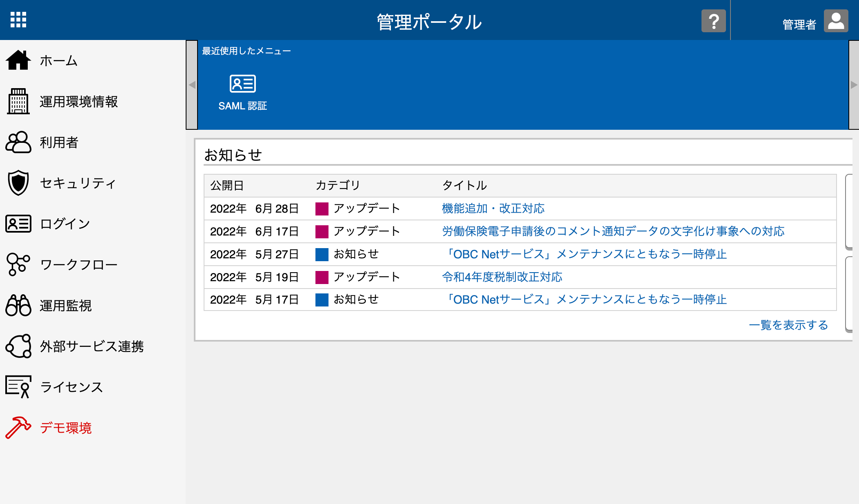Open the 令和4年度税制改正対応 link
This screenshot has height=504, width=859.
click(x=502, y=277)
